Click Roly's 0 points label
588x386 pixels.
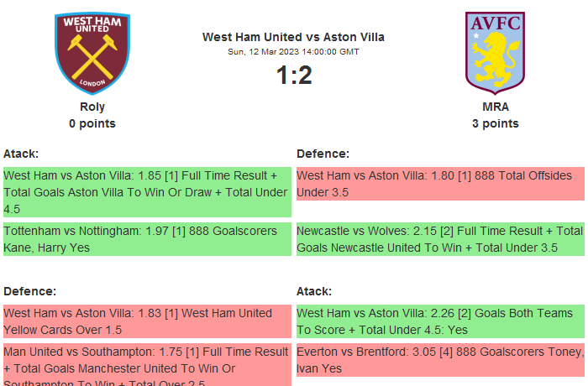(x=92, y=123)
